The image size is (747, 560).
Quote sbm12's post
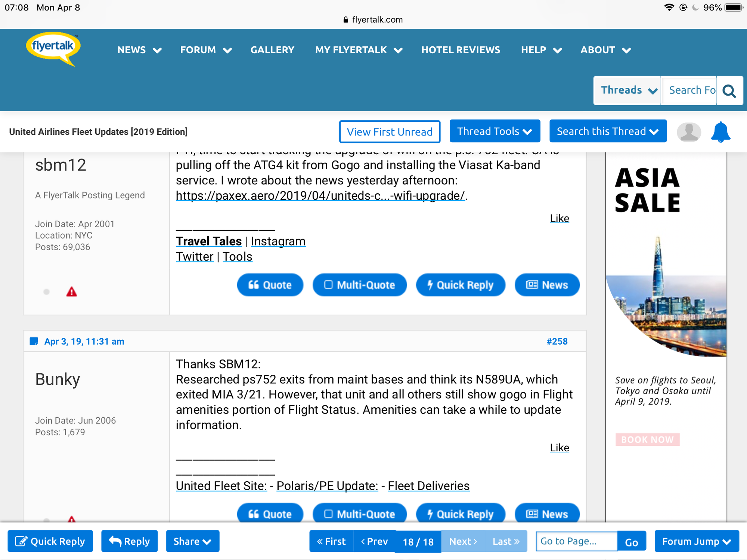(270, 285)
